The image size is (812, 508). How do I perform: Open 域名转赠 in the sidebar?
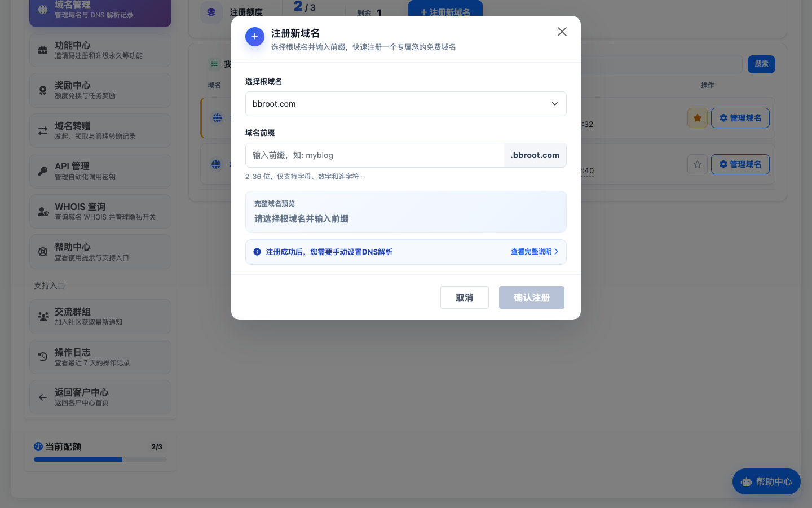(x=100, y=131)
